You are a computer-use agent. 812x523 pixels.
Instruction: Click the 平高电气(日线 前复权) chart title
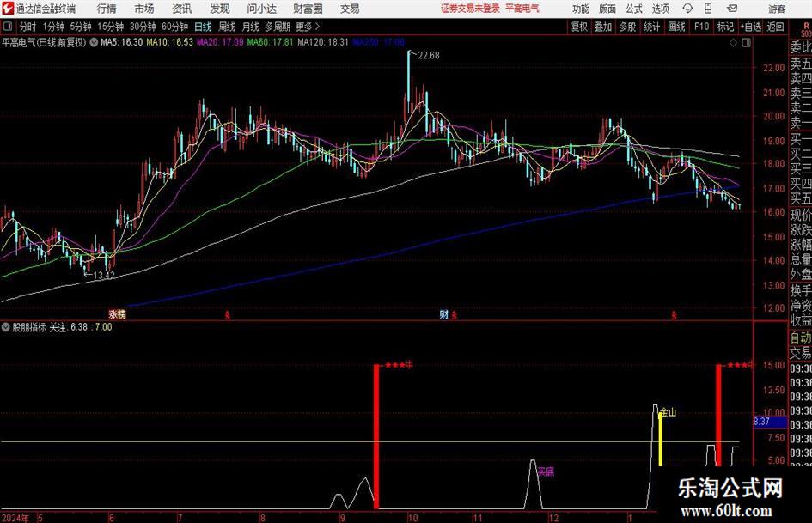click(44, 42)
